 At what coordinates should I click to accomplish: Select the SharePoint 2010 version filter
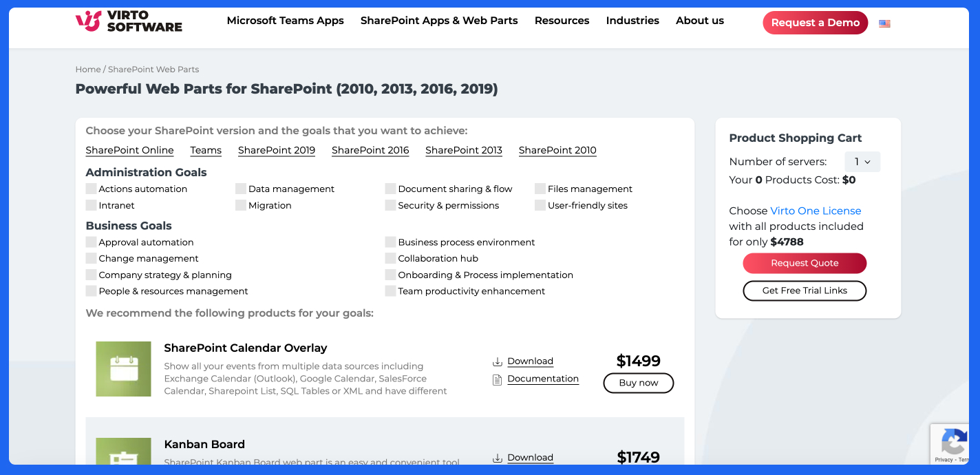557,151
